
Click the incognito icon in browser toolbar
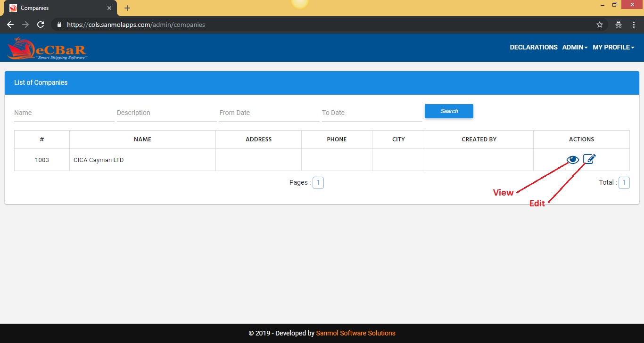pos(619,24)
